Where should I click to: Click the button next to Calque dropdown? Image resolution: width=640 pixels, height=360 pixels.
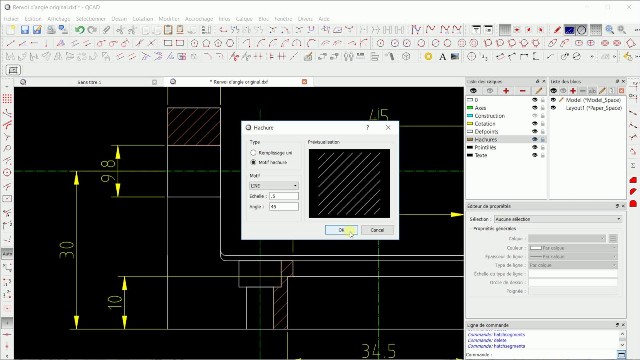coord(613,238)
